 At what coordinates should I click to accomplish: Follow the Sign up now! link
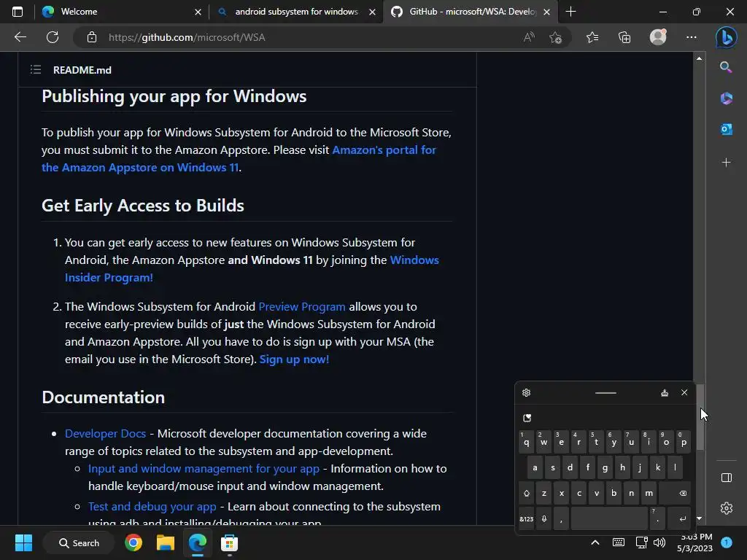(294, 359)
